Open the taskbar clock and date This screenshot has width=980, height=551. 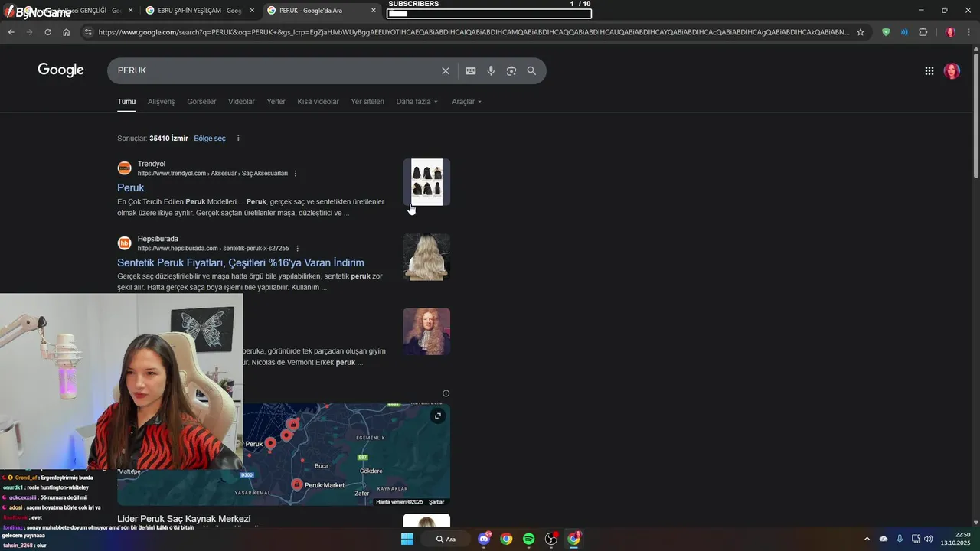coord(955,539)
